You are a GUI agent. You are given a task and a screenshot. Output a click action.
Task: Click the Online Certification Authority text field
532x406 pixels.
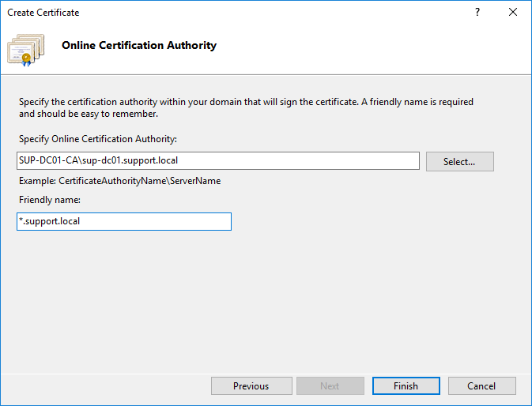pos(300,161)
